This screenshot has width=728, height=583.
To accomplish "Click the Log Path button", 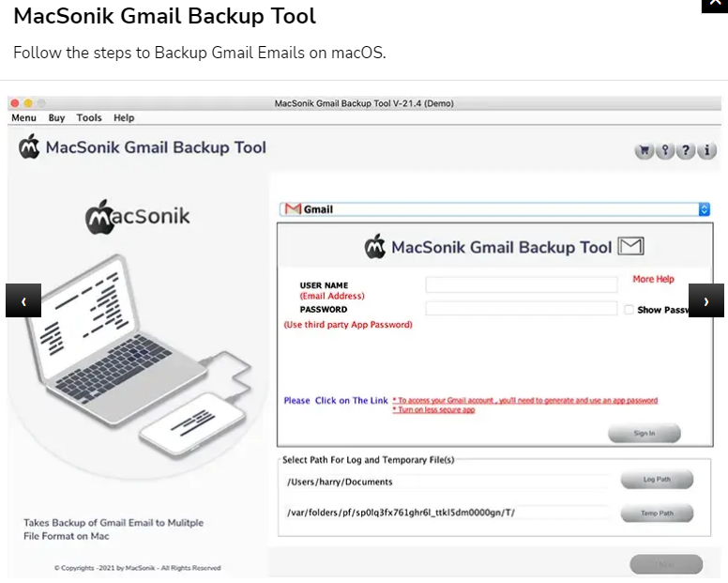I will (657, 481).
